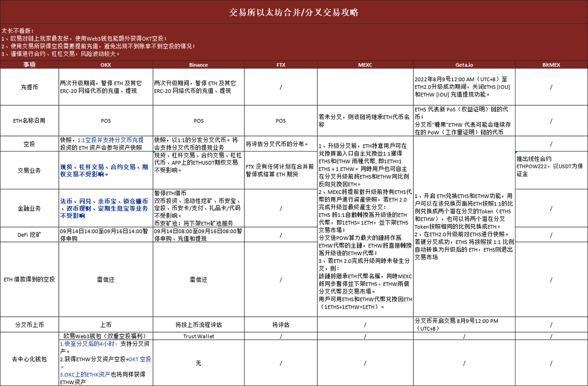Image resolution: width=588 pixels, height=386 pixels.
Task: Click the POS cell under Binance
Action: pyautogui.click(x=198, y=121)
